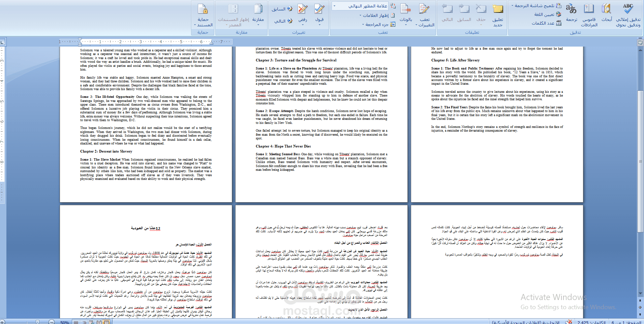Click the right indent marker on horizontal ruler
This screenshot has height=324, width=644.
tap(212, 43)
